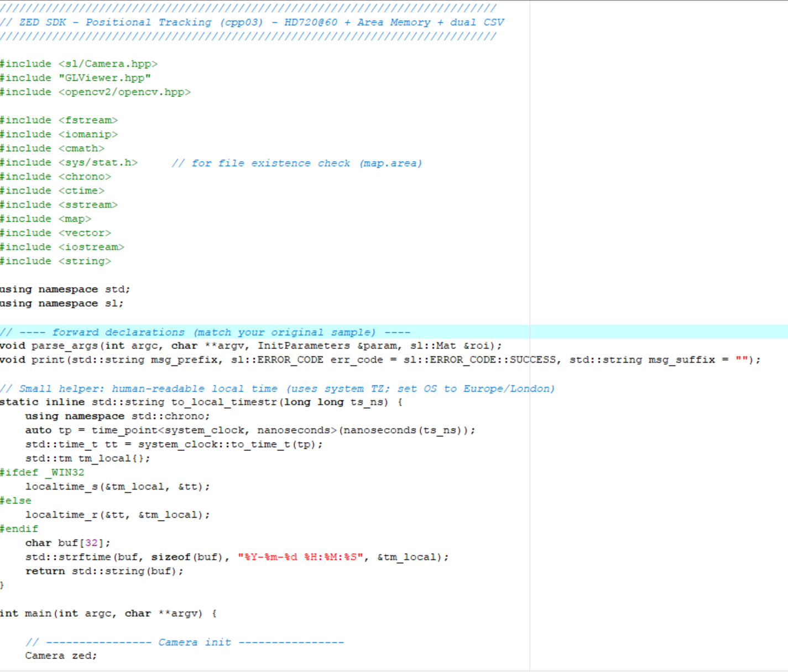Click the 'return std::string(buf);' line
The width and height of the screenshot is (788, 672).
click(x=104, y=571)
